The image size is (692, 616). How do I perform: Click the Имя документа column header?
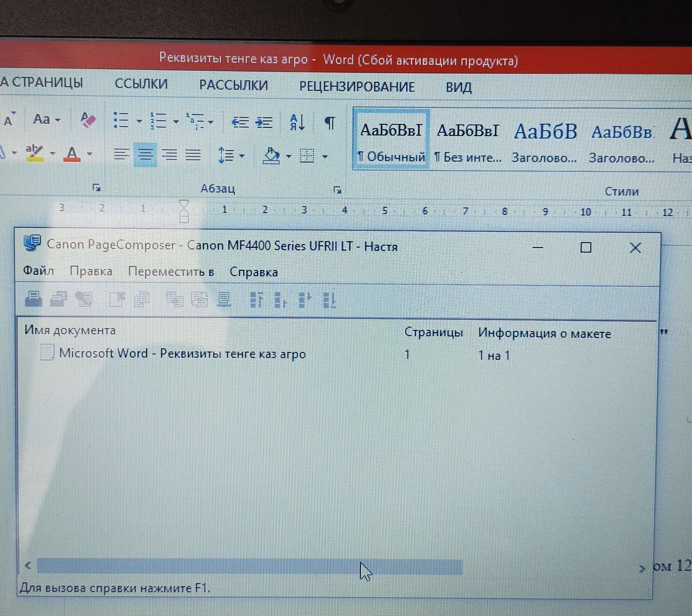[70, 330]
